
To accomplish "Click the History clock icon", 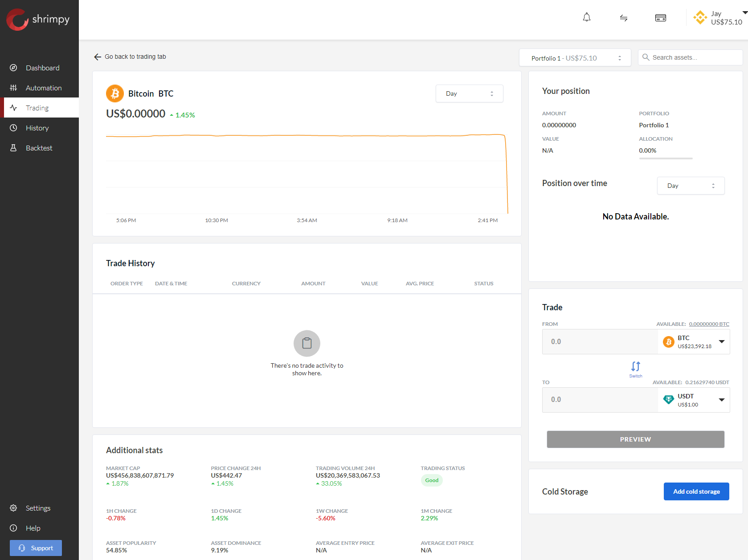I will tap(13, 128).
